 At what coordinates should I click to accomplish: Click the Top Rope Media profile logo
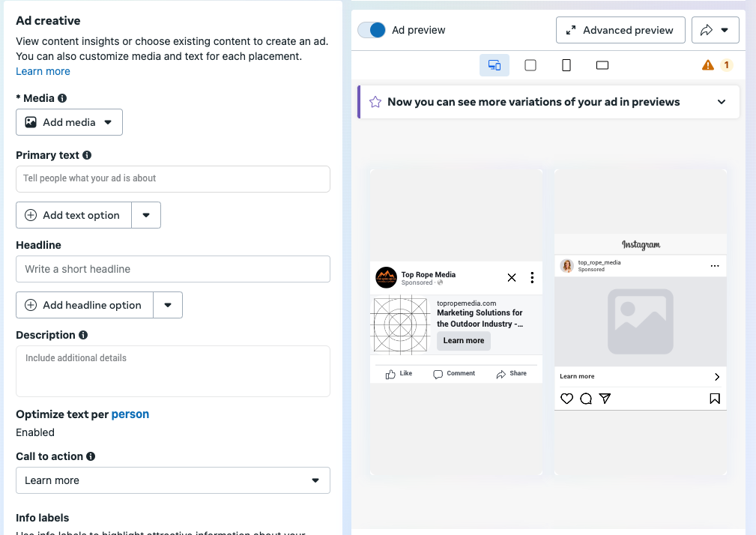coord(386,278)
